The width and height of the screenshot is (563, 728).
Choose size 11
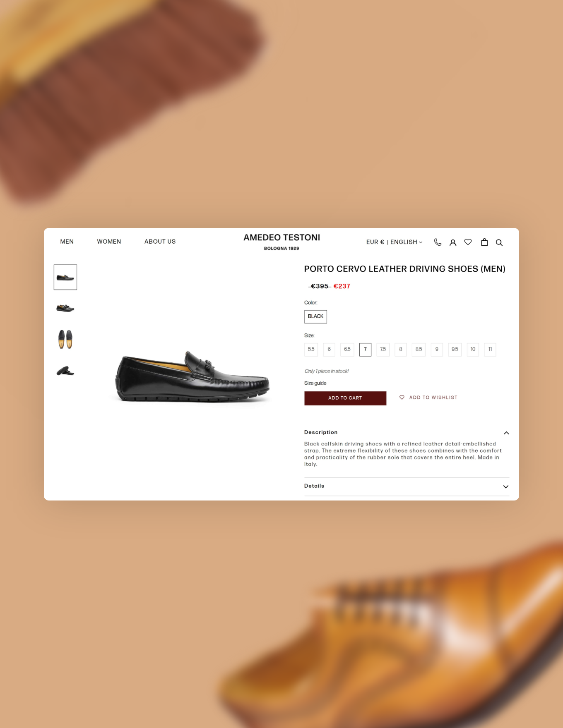(490, 350)
